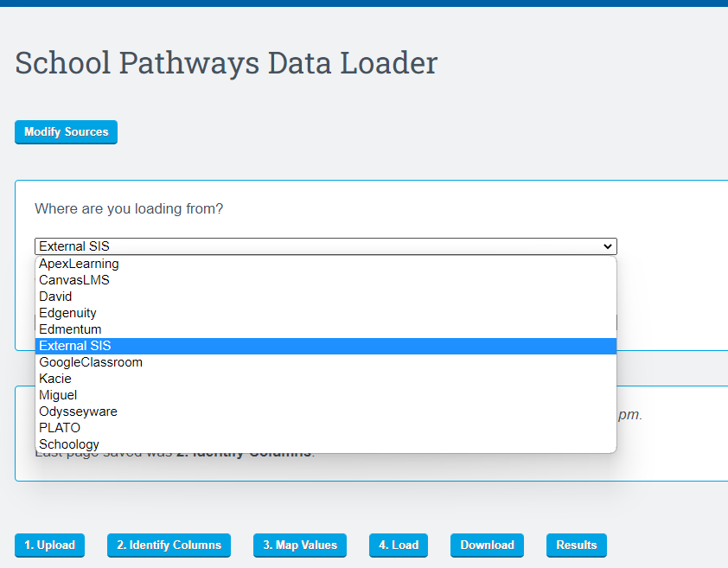Screen dimensions: 728x568
Task: Select the Kacie source option
Action: (x=55, y=379)
